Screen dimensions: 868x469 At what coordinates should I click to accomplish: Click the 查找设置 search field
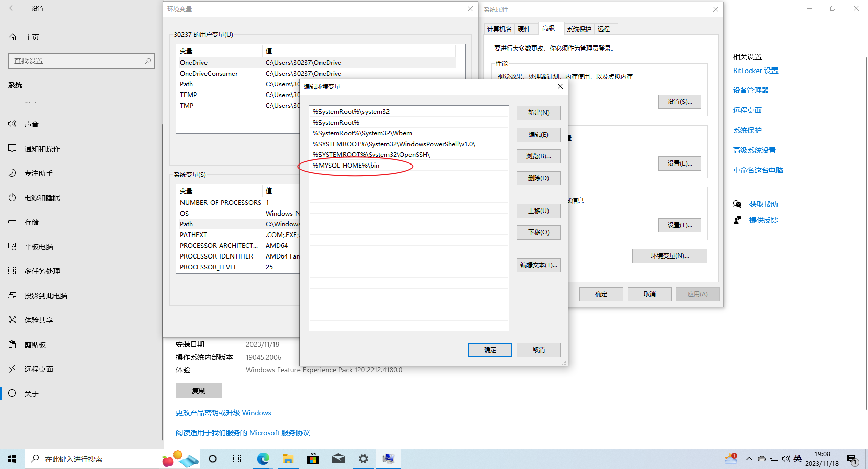point(82,61)
